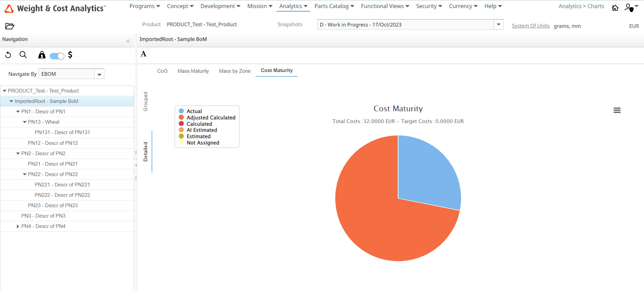The width and height of the screenshot is (644, 291).
Task: Toggle the Adjusted Calculated legend entry
Action: coord(211,118)
